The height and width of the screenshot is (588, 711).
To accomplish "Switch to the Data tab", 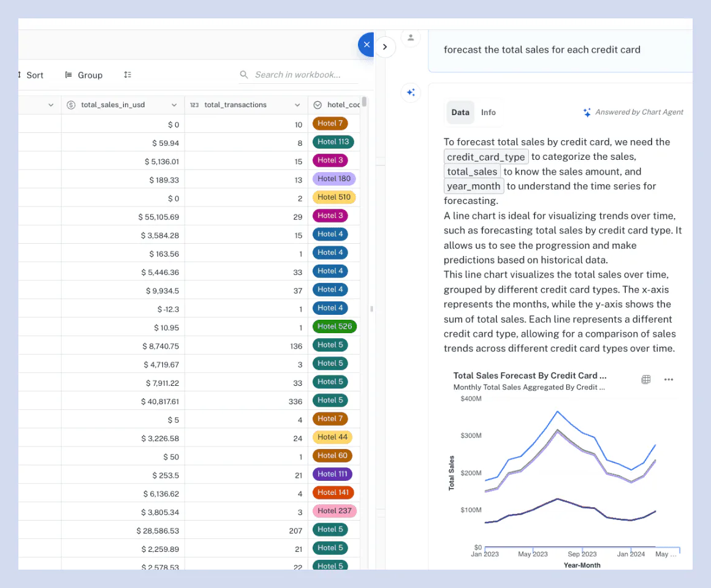I will (x=460, y=112).
